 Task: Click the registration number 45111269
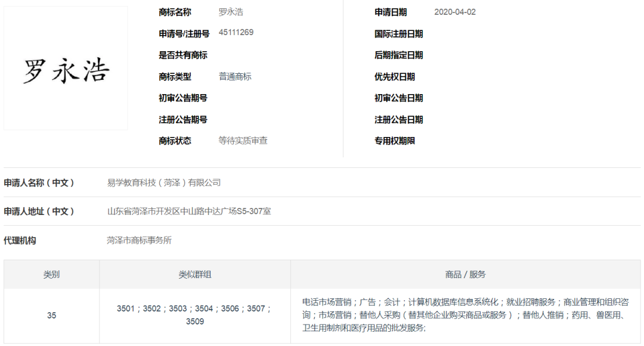pos(236,32)
